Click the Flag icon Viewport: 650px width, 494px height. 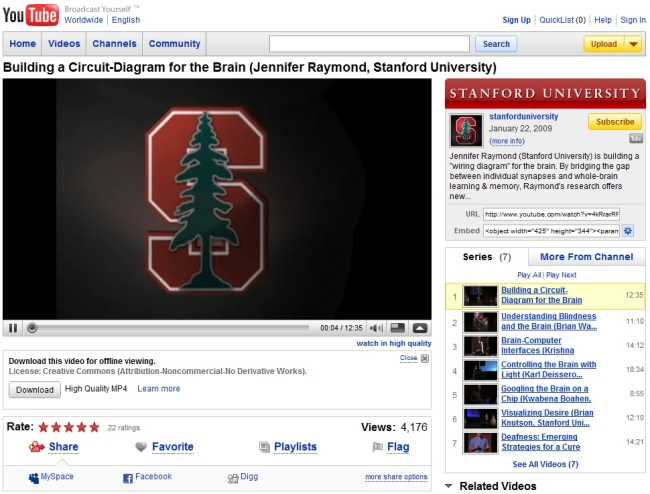coord(377,447)
